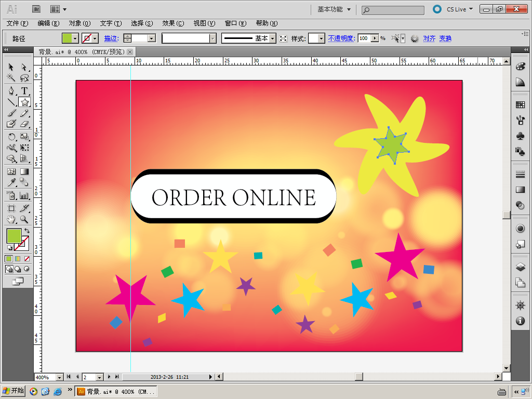
Task: Open the Transparency panel circles icon
Action: coord(520,205)
